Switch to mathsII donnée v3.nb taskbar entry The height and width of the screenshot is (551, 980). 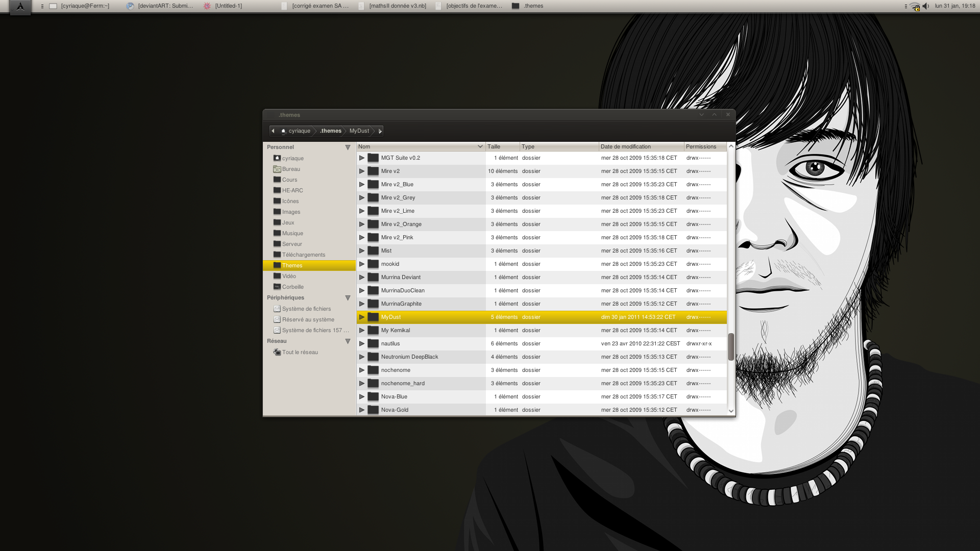click(x=393, y=6)
